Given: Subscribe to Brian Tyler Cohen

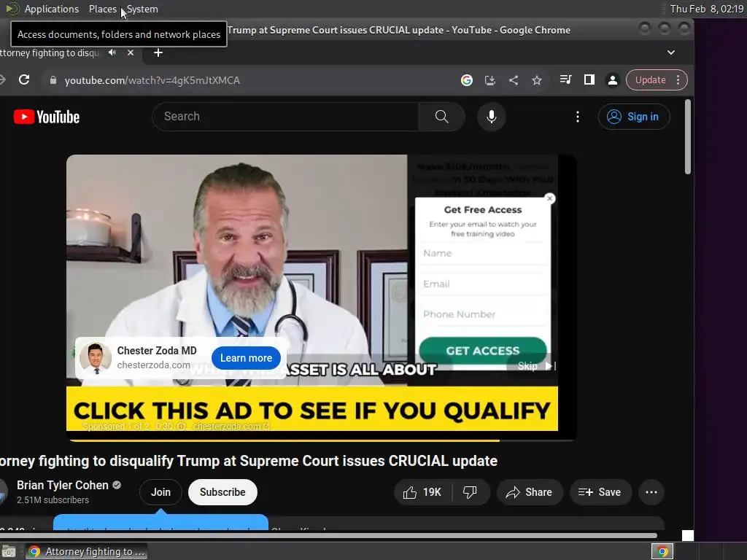Looking at the screenshot, I should coord(222,492).
